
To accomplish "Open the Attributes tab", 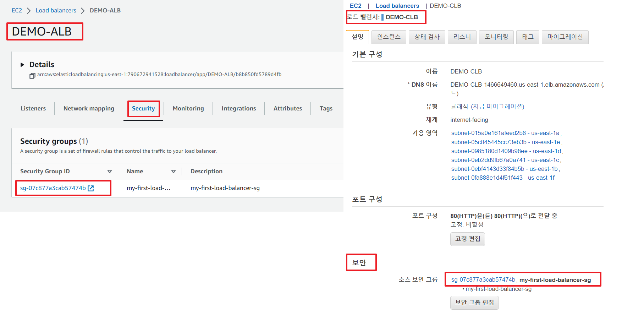I will point(288,108).
